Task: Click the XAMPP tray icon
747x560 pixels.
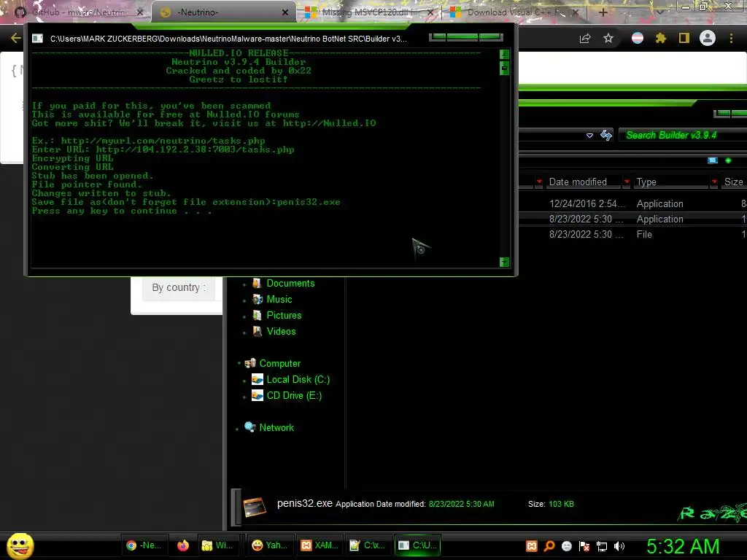Action: [532, 546]
